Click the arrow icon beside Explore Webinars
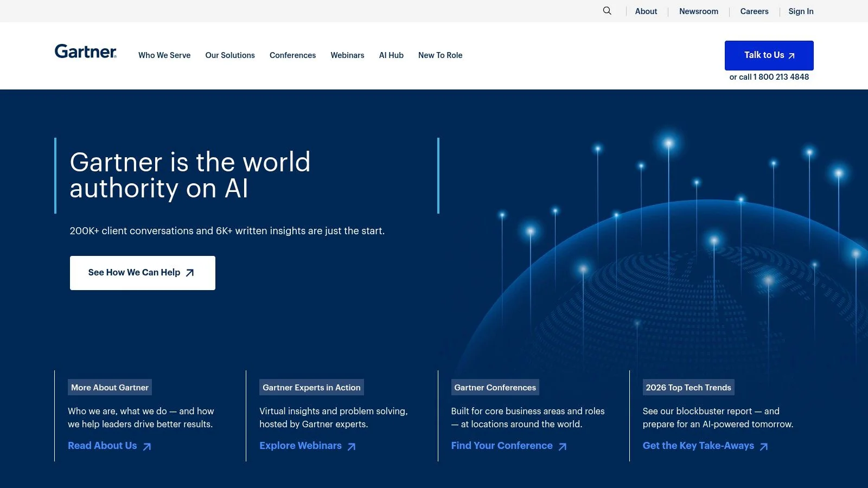 [352, 446]
